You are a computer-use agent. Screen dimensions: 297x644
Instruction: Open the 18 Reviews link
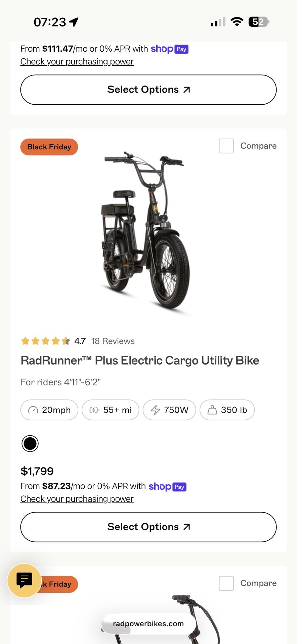(113, 341)
